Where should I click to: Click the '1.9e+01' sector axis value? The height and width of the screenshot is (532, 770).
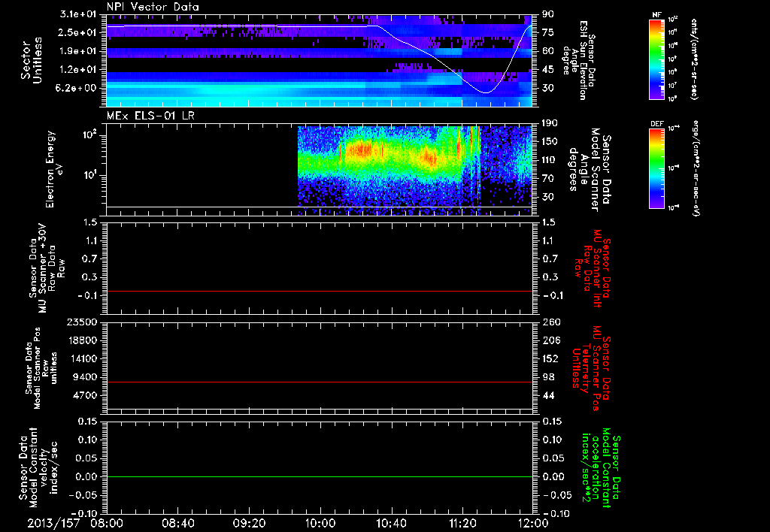pos(77,51)
